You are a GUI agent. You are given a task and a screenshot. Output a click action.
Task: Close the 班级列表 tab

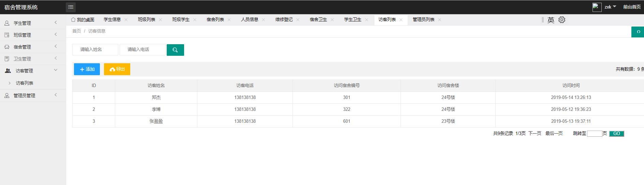point(160,20)
